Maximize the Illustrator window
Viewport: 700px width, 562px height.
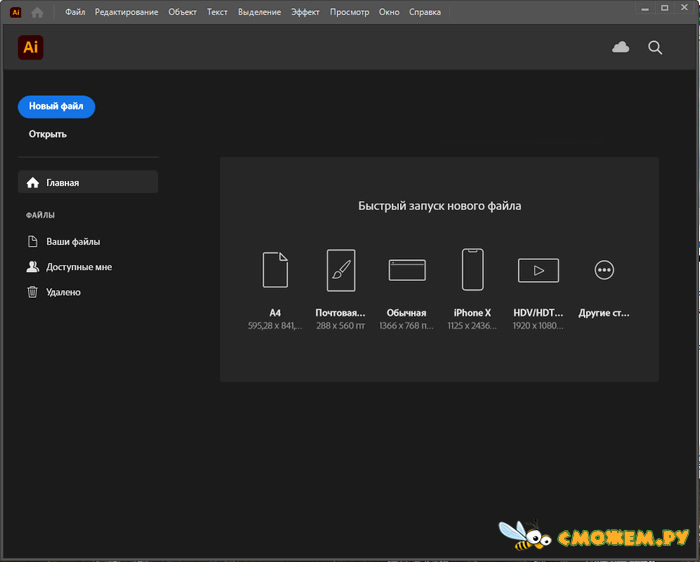tap(664, 8)
